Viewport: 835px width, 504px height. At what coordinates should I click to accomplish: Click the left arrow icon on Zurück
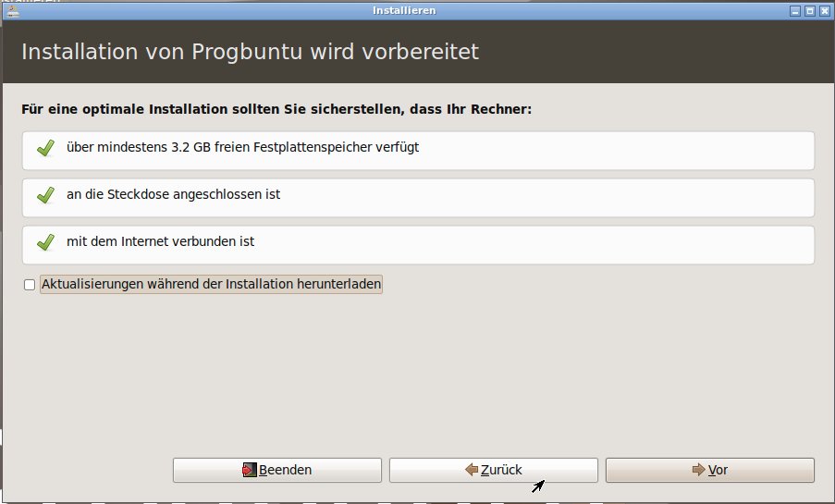tap(471, 470)
